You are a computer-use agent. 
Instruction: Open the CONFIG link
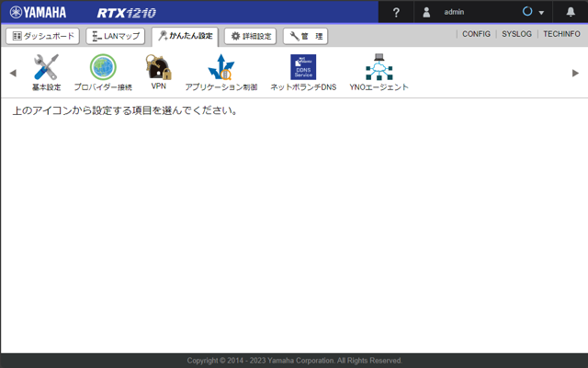tap(476, 34)
